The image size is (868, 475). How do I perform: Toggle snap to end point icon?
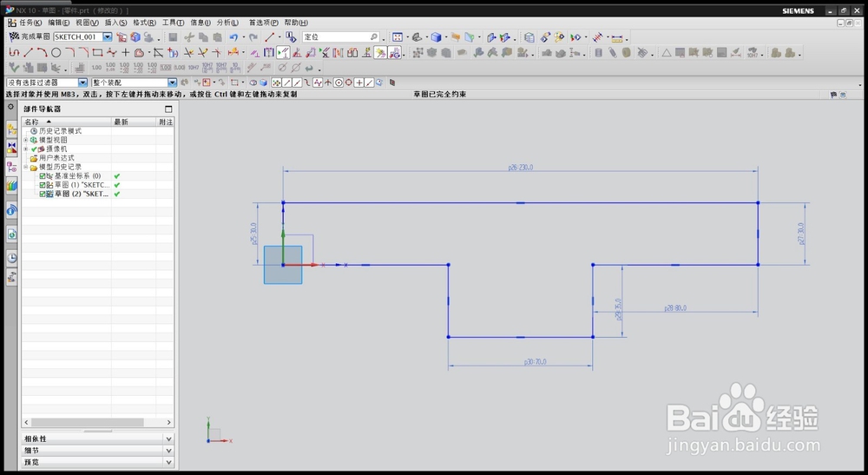286,82
